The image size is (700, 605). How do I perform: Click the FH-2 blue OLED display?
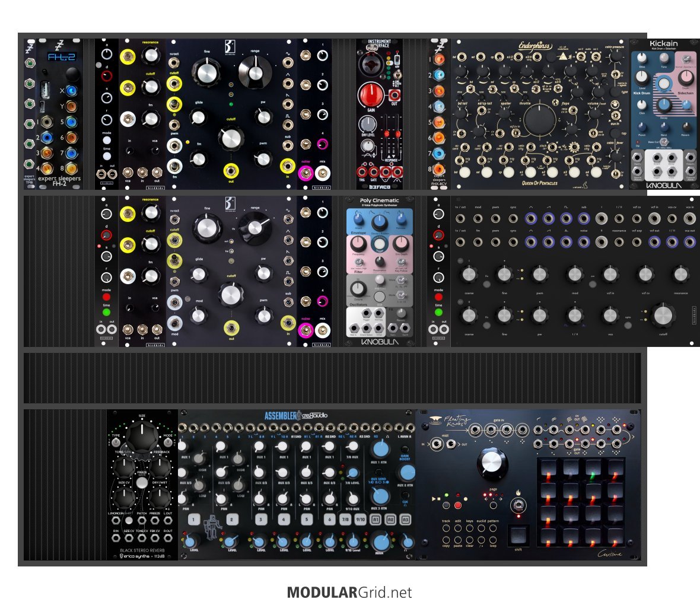(x=62, y=57)
